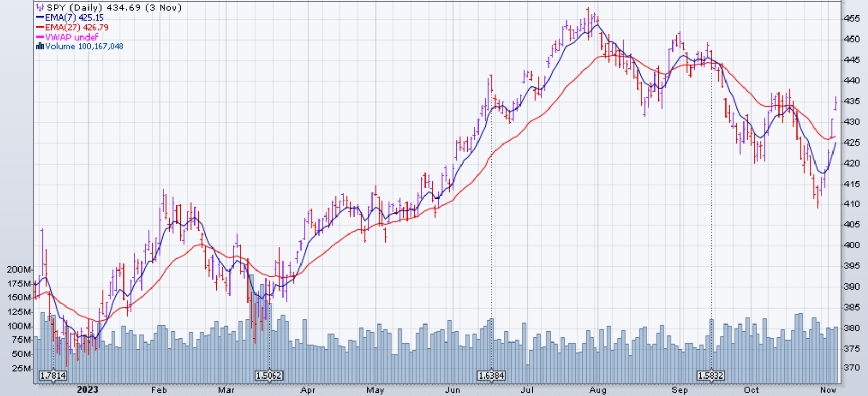The image size is (868, 396).
Task: Click the Aug label on the date axis
Action: [598, 390]
